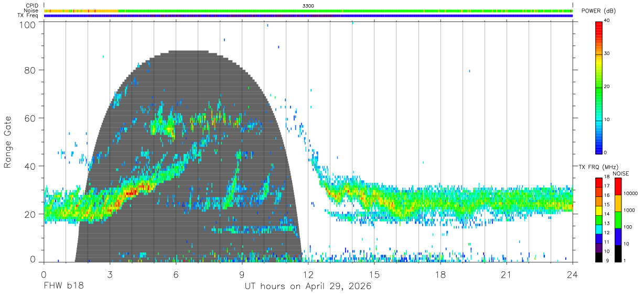Screen dimensions: 644x297
Task: Click the Noise row label
Action: point(31,10)
